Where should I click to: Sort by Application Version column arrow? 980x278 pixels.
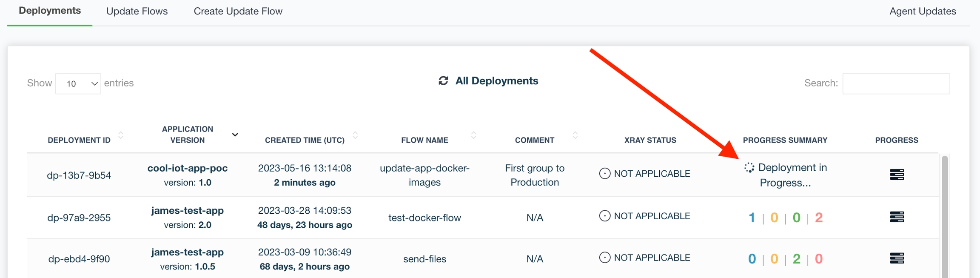235,135
